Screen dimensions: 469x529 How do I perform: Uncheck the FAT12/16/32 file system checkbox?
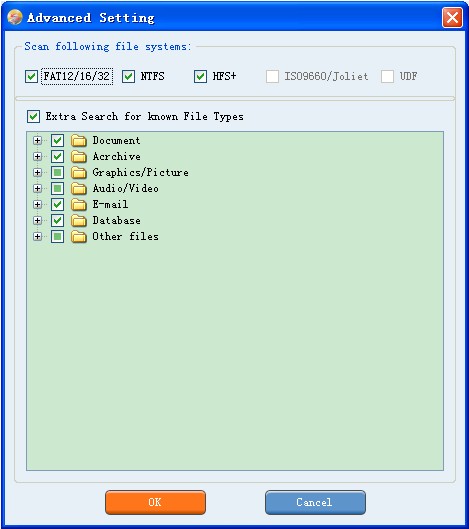(x=31, y=77)
